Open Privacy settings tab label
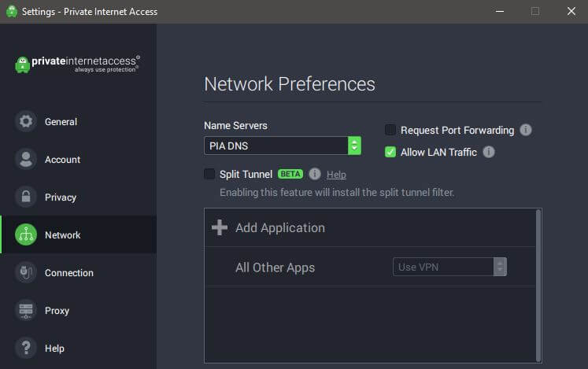 point(61,197)
